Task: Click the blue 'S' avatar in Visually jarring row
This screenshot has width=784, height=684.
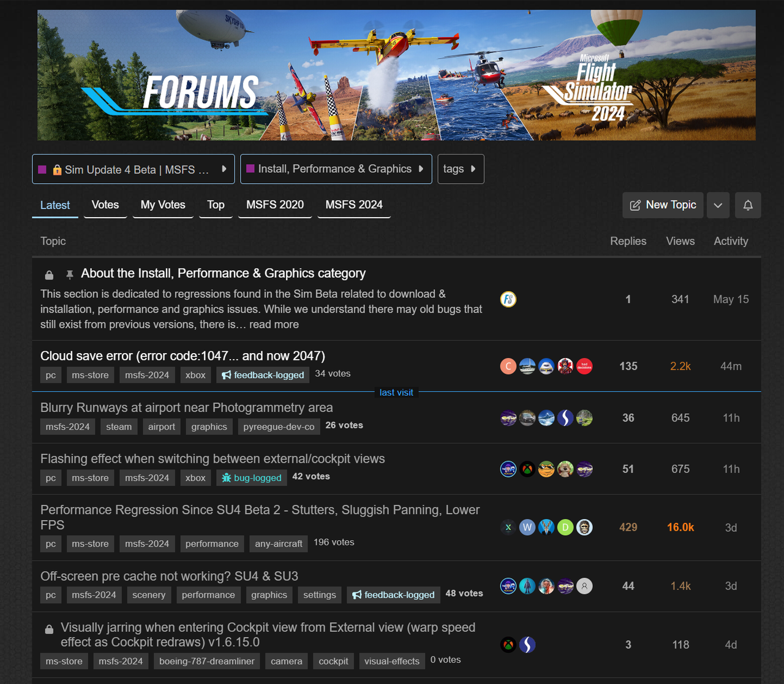Action: [x=527, y=645]
